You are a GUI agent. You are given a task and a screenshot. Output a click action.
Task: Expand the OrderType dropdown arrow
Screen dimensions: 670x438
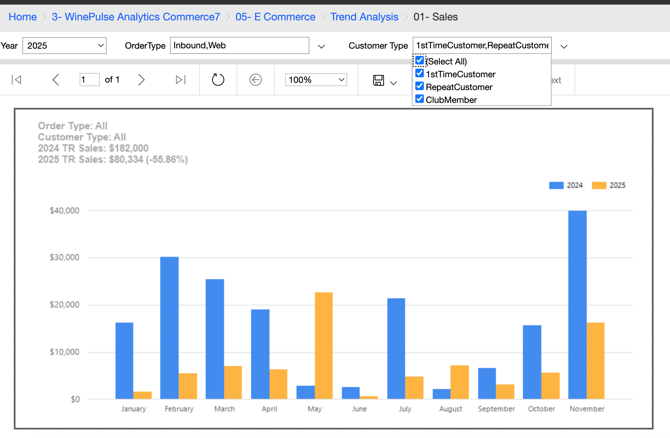tap(321, 46)
